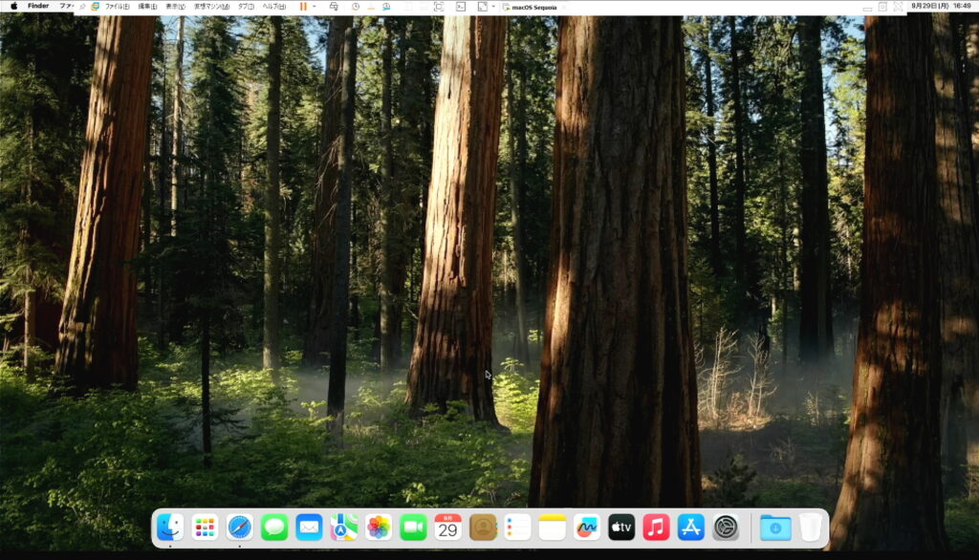Viewport: 979px width, 560px height.
Task: Launch the Messages app in the Dock
Action: click(274, 527)
